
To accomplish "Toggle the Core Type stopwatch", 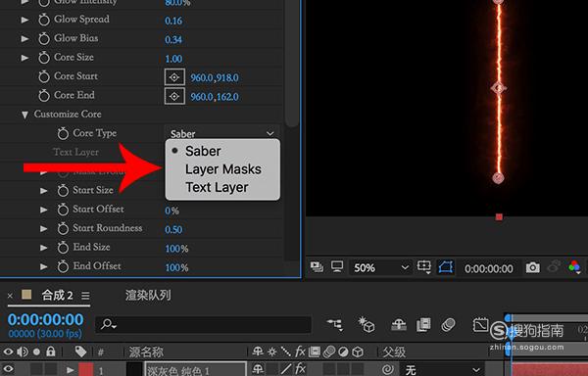I will coord(63,134).
